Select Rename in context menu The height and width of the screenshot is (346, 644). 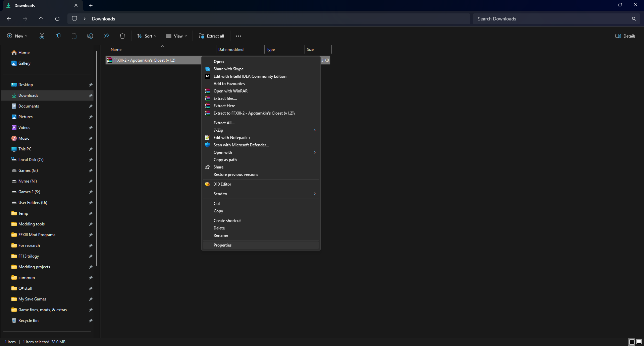[261, 235]
